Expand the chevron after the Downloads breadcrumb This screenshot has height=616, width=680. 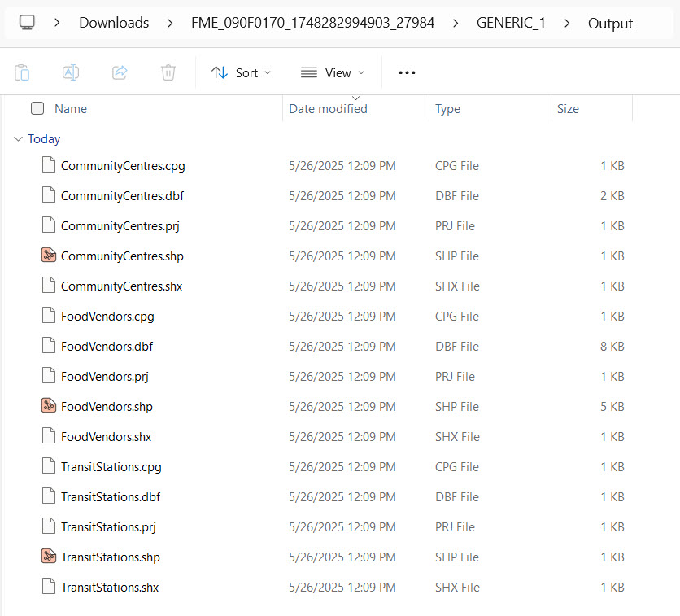coord(170,23)
